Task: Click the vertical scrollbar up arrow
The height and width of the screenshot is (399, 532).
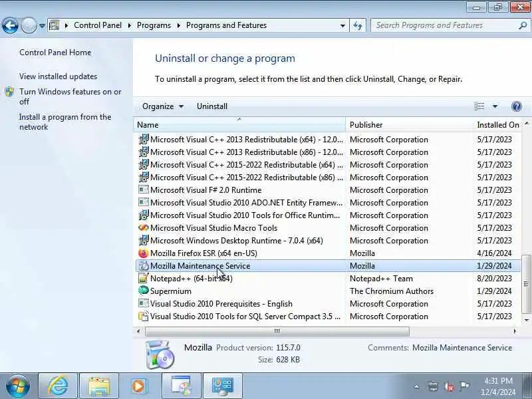Action: coord(527,123)
